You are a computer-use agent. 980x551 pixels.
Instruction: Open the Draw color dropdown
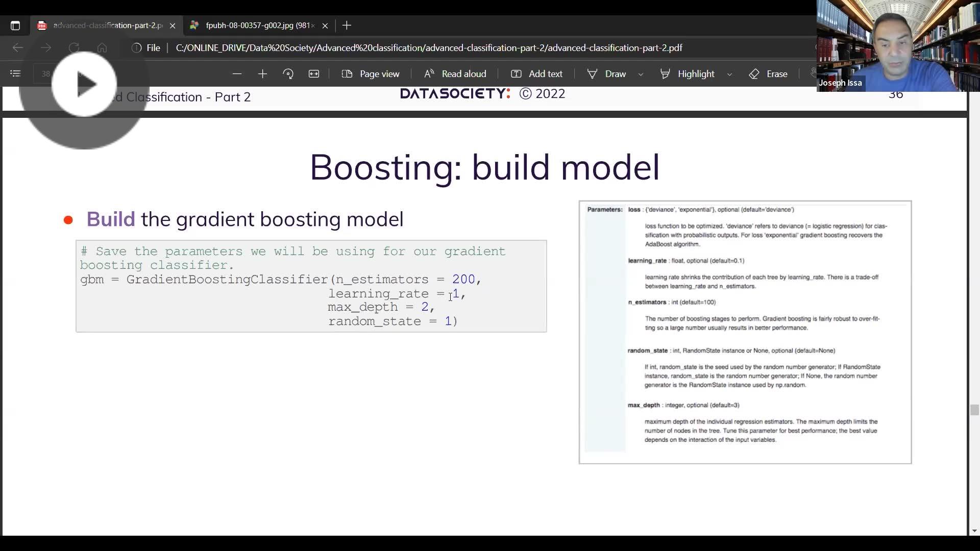pyautogui.click(x=641, y=74)
